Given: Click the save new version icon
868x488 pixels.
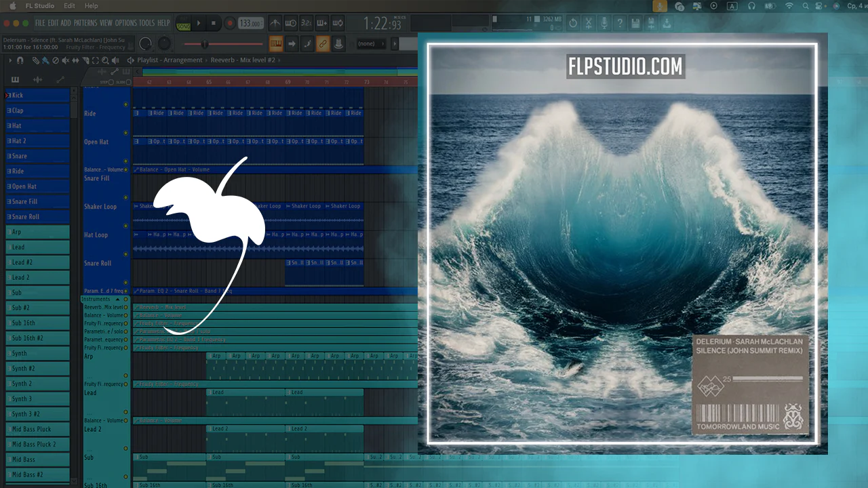Looking at the screenshot, I should click(x=651, y=24).
